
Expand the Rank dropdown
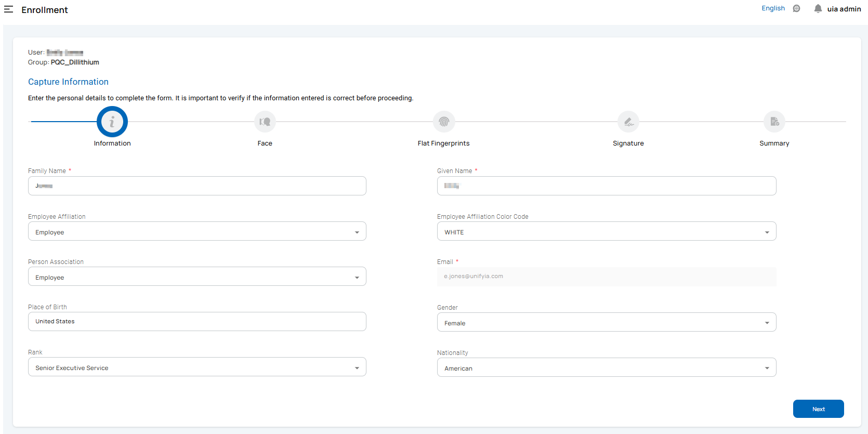point(197,367)
